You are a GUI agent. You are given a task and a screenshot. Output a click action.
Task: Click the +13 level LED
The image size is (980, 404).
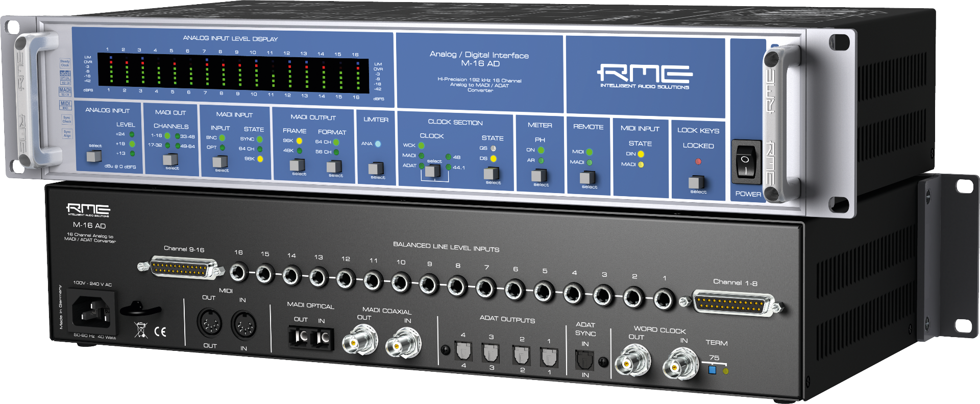click(132, 153)
